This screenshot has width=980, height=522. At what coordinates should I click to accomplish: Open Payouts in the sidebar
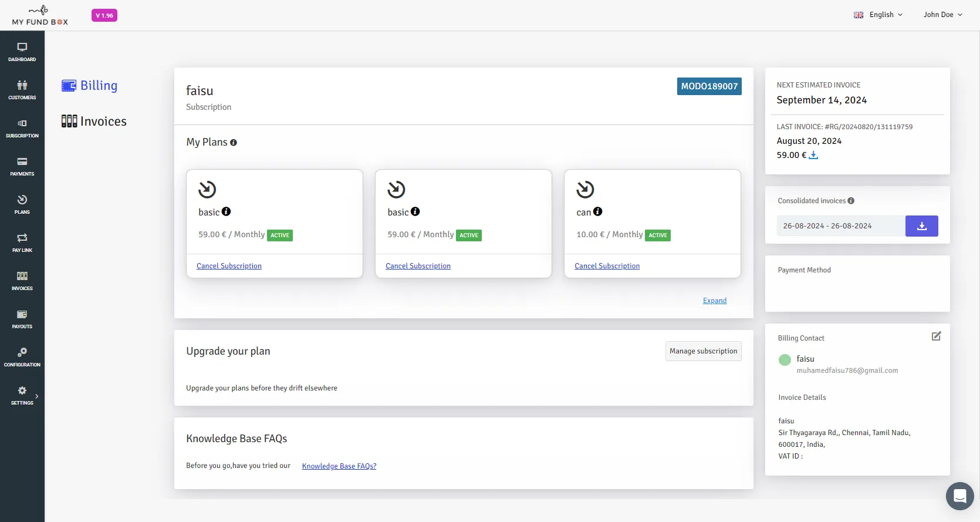tap(22, 319)
